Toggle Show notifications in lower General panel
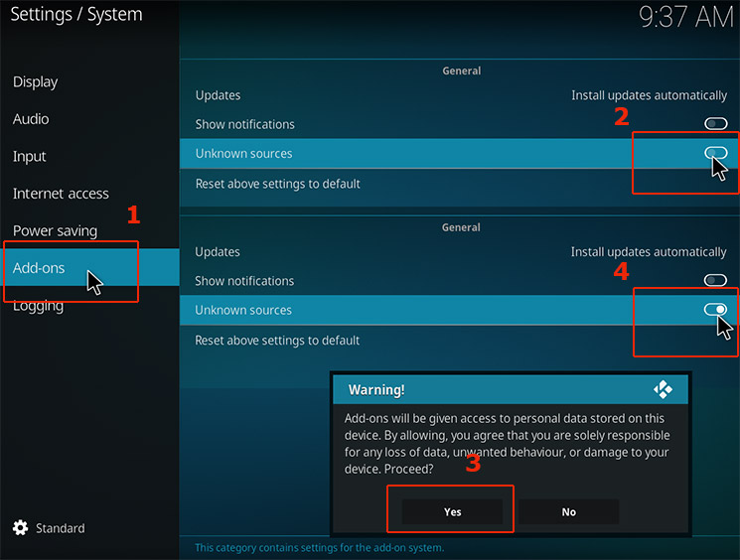740x560 pixels. pos(715,280)
